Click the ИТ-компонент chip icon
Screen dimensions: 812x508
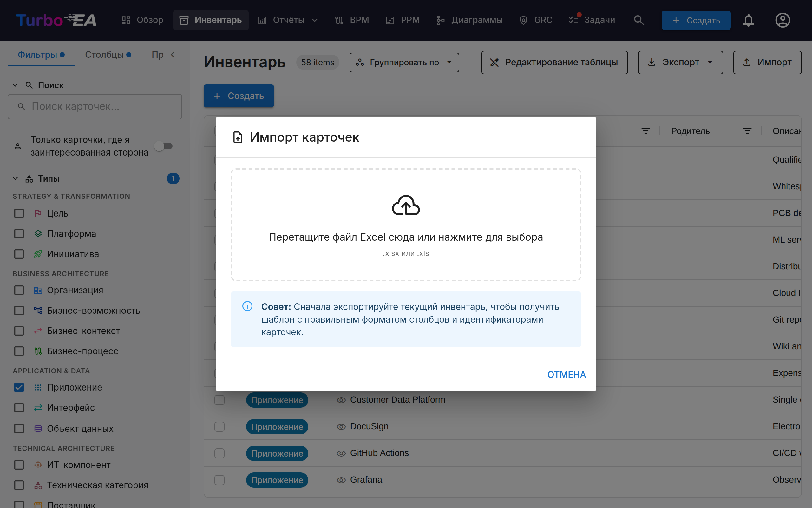38,465
